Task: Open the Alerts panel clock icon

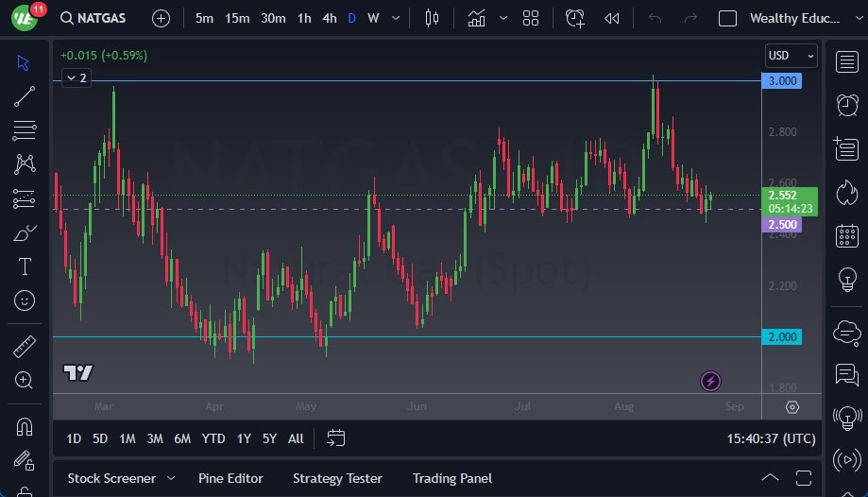Action: point(847,105)
